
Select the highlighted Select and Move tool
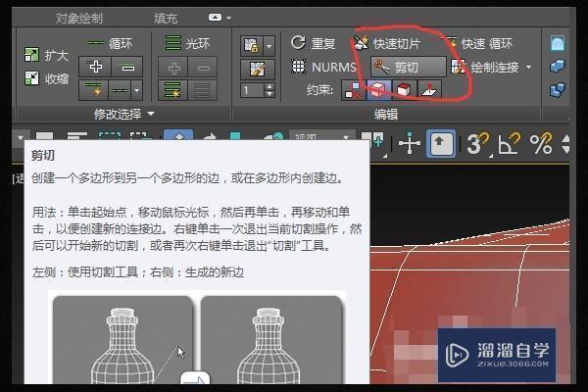tap(178, 136)
